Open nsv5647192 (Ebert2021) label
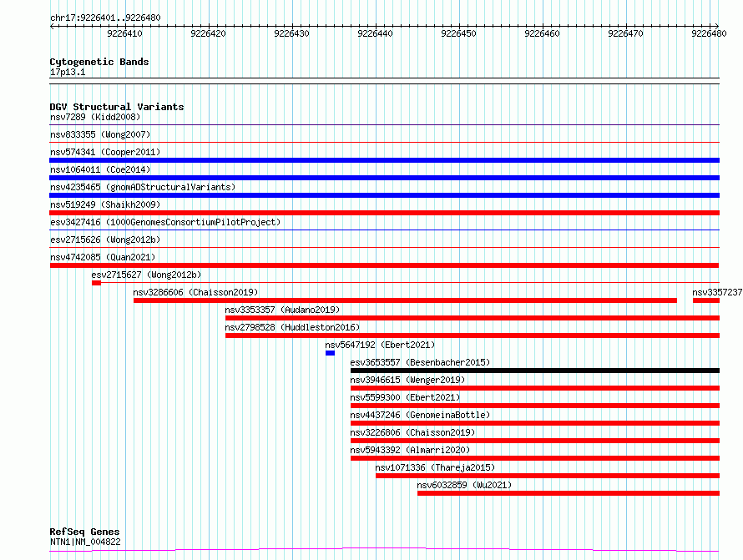Image resolution: width=743 pixels, height=560 pixels. [380, 345]
